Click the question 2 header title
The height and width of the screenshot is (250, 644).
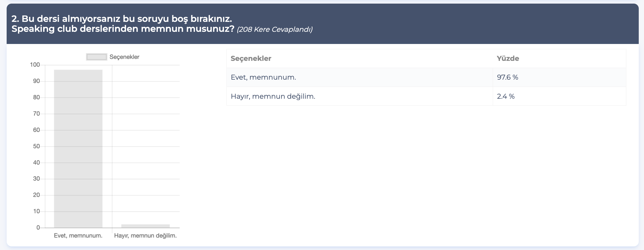point(122,19)
